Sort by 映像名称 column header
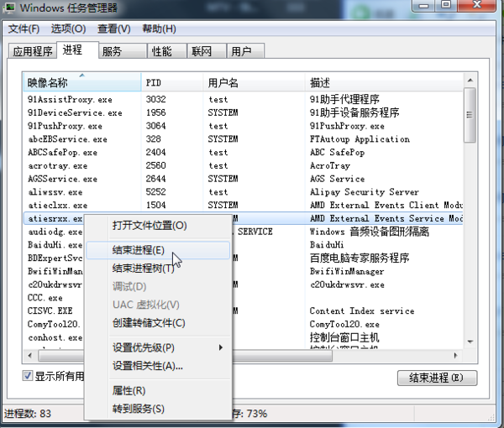Image resolution: width=504 pixels, height=428 pixels. (x=82, y=82)
